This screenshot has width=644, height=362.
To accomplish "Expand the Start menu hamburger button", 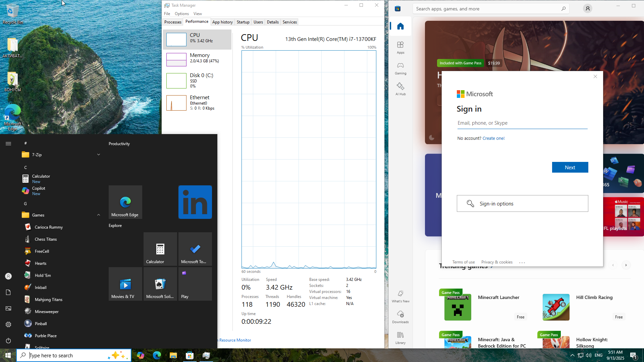I will point(8,143).
